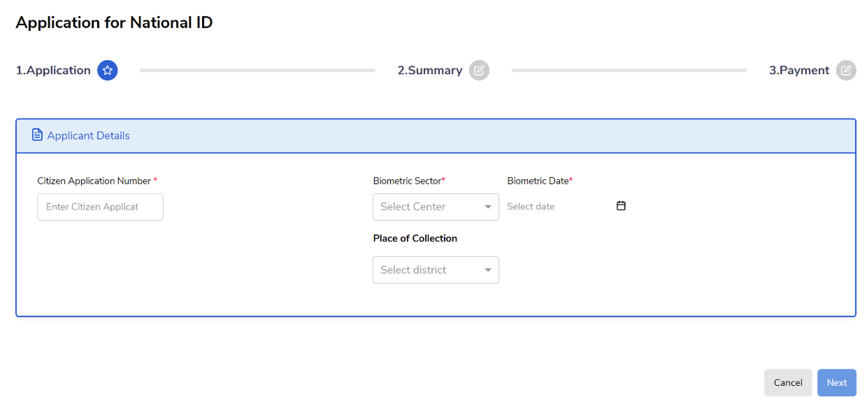Click the Application for National ID heading
The image size is (868, 405).
(114, 23)
